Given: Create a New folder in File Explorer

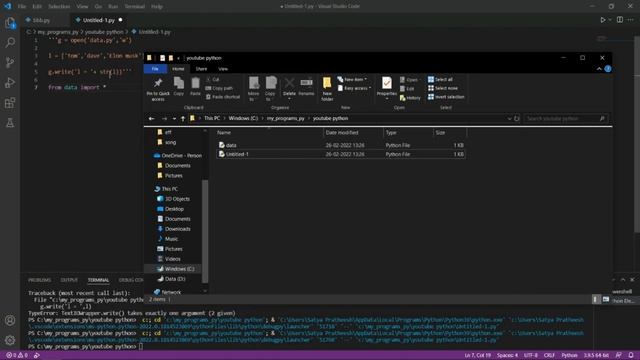Looking at the screenshot, I should point(327,89).
